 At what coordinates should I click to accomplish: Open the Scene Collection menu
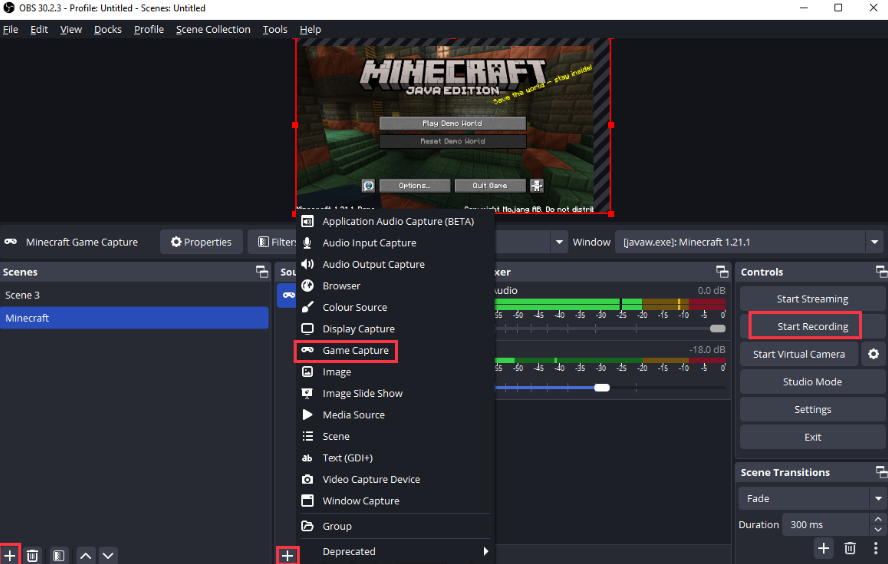(x=213, y=29)
